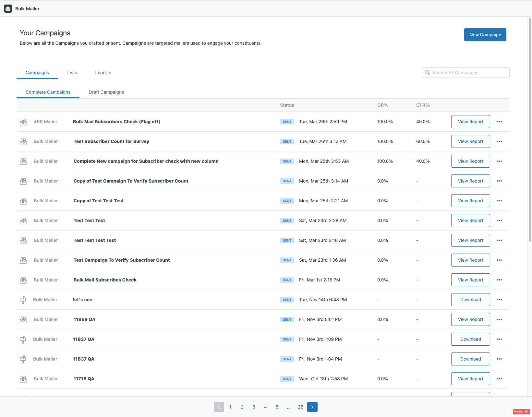Click the previous page left arrow
The image size is (532, 417).
pyautogui.click(x=219, y=407)
